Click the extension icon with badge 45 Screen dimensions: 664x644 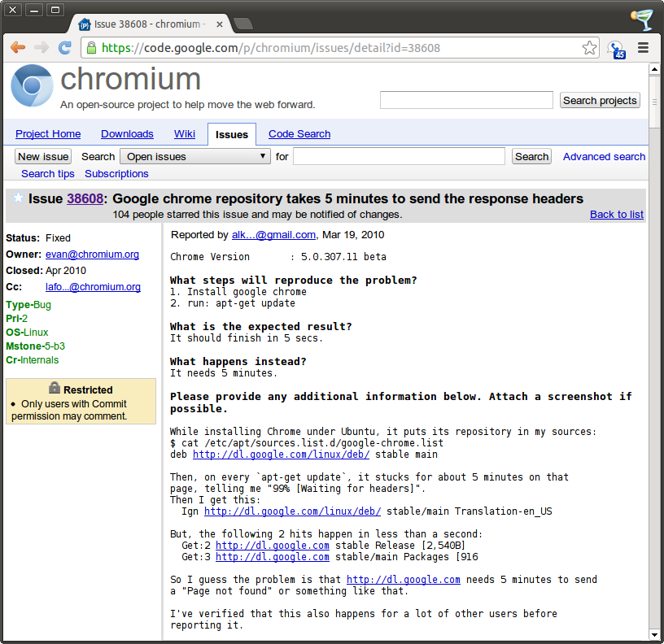(x=616, y=49)
